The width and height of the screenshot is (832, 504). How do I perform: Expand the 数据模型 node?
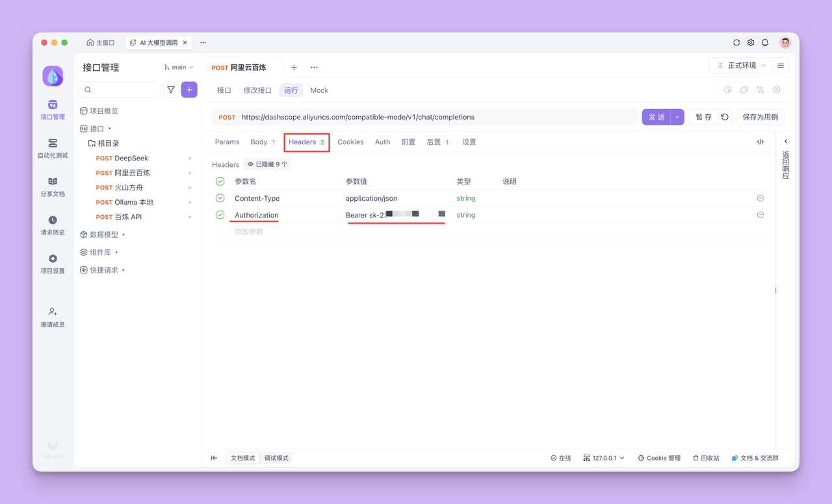coord(123,234)
